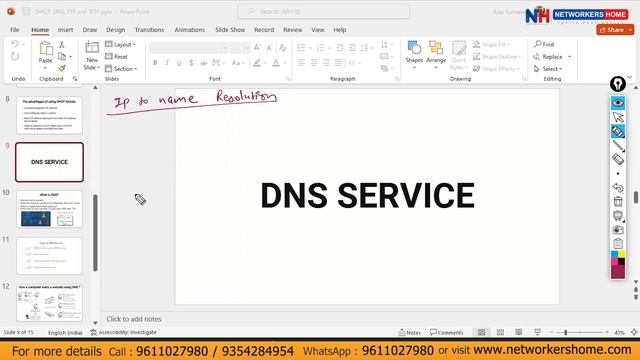The width and height of the screenshot is (640, 360).
Task: Switch to the Insert tab
Action: [x=65, y=30]
